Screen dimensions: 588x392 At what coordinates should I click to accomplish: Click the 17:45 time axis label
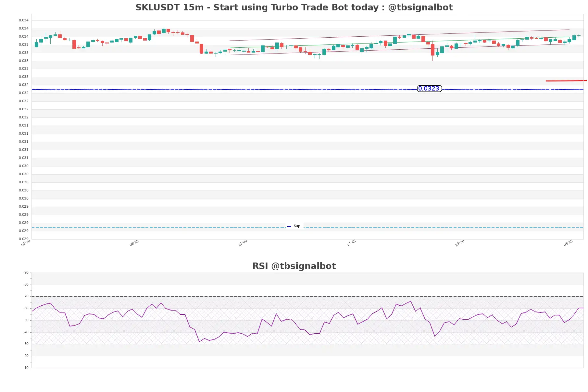tap(351, 243)
